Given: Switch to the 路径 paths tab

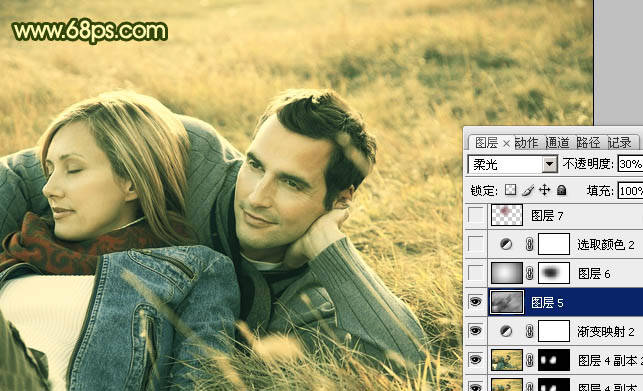Looking at the screenshot, I should [x=588, y=143].
